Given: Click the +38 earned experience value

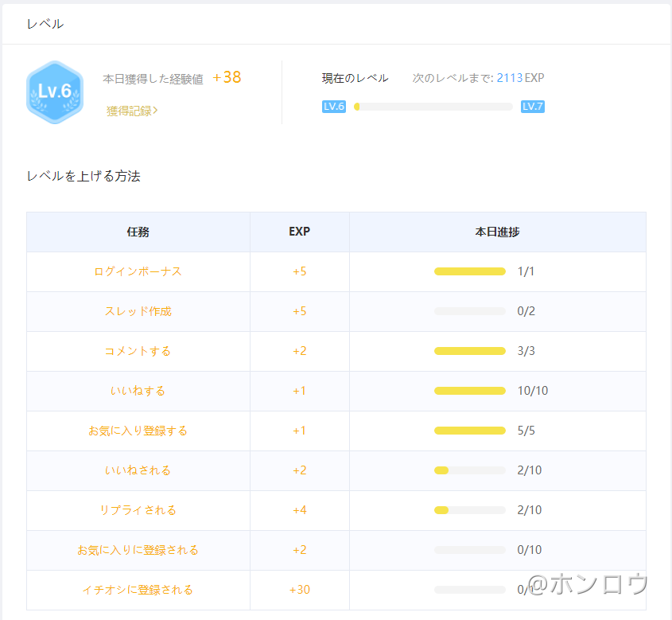Looking at the screenshot, I should 226,77.
